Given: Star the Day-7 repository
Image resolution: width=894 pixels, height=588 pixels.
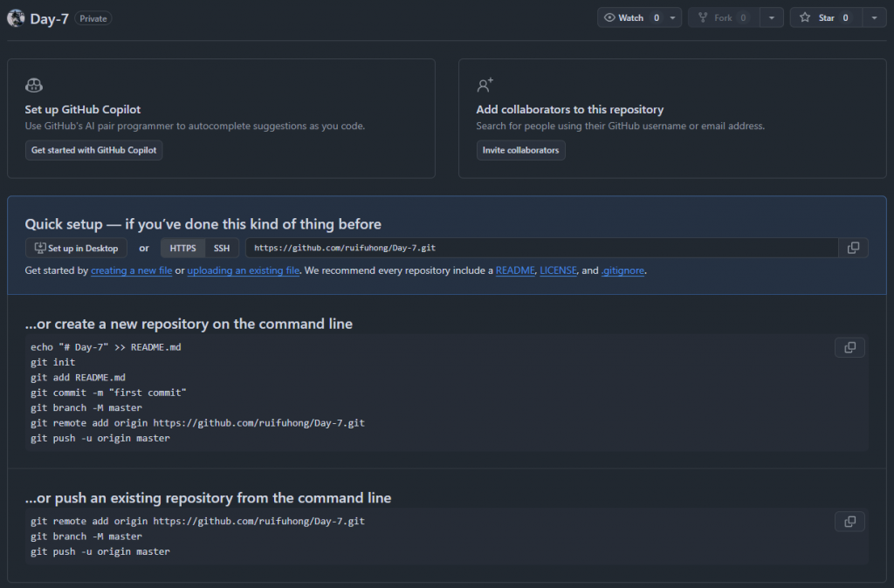Looking at the screenshot, I should pyautogui.click(x=826, y=17).
